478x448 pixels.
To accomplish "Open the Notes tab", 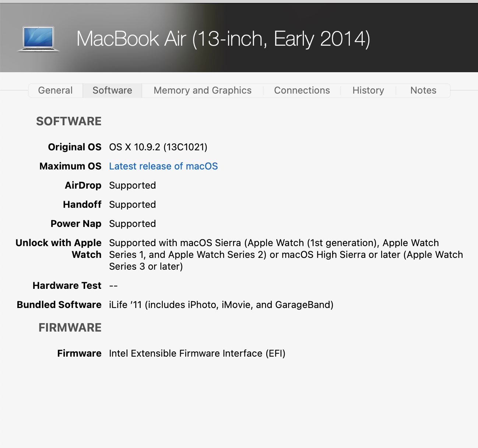I will point(423,90).
